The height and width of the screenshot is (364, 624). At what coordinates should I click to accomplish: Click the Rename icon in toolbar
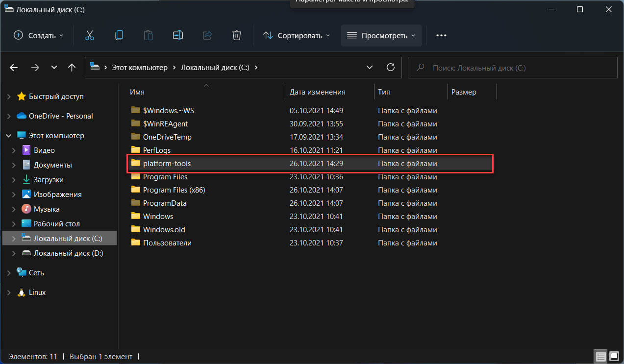coord(177,35)
